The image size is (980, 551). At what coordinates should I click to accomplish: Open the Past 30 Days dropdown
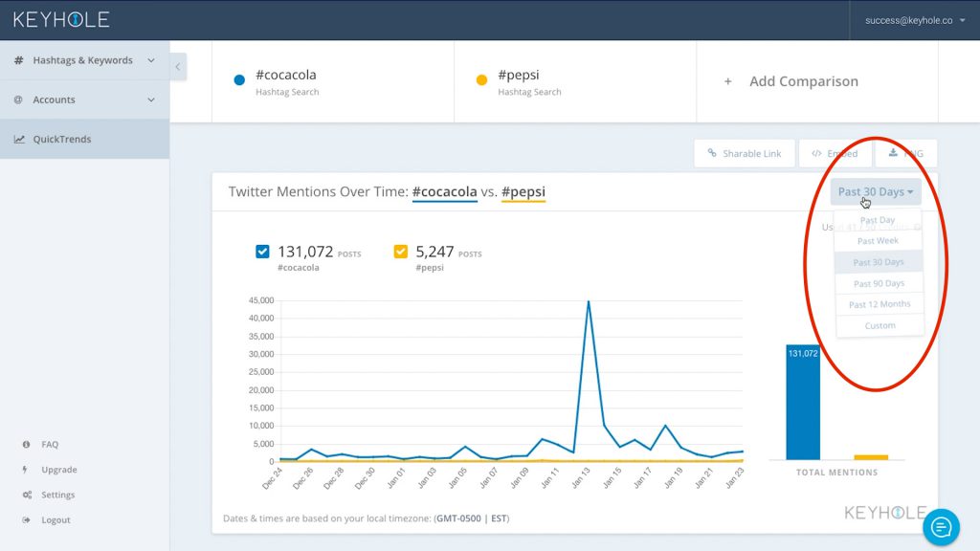pyautogui.click(x=875, y=191)
